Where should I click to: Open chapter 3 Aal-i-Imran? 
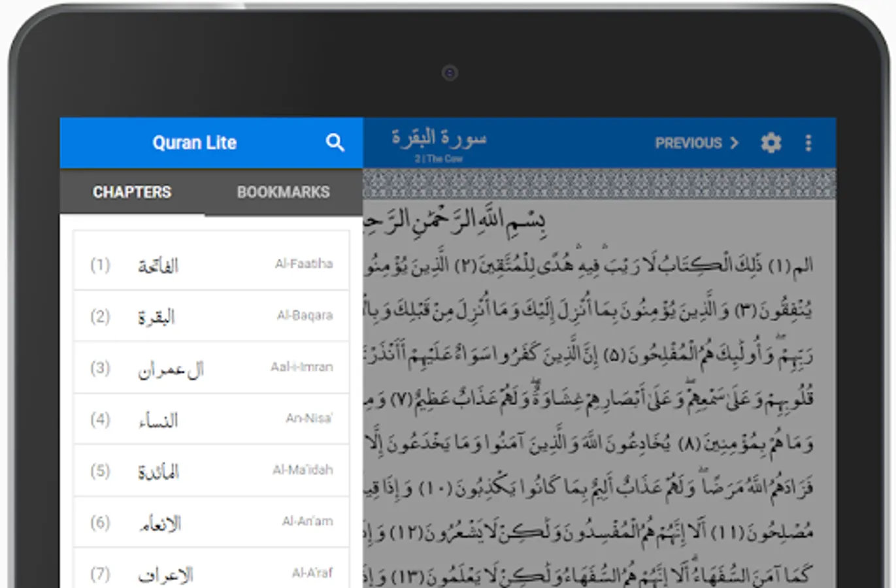(211, 367)
